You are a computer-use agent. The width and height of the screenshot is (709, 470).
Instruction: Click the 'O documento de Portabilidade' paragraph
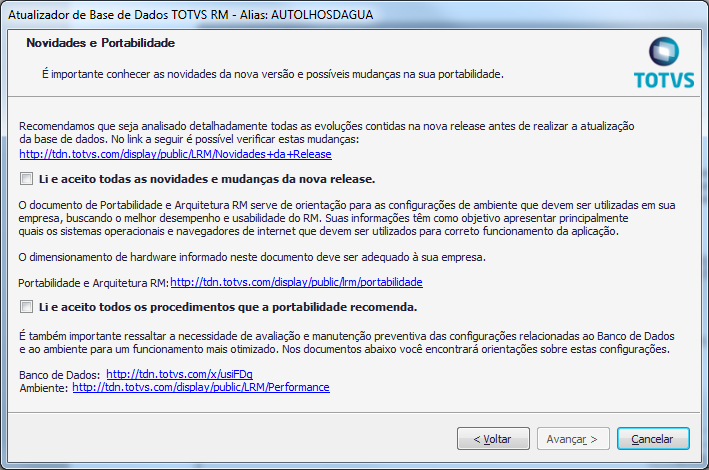click(347, 218)
